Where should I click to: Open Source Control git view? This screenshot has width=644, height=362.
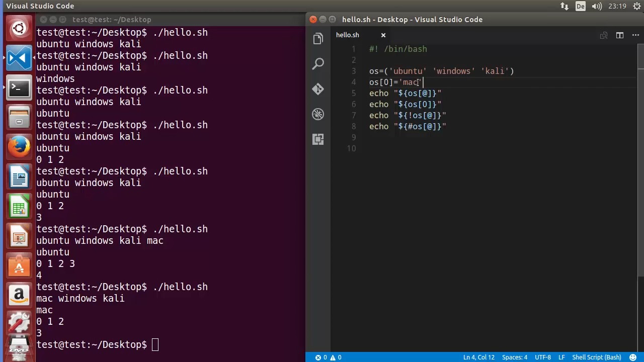pos(318,89)
